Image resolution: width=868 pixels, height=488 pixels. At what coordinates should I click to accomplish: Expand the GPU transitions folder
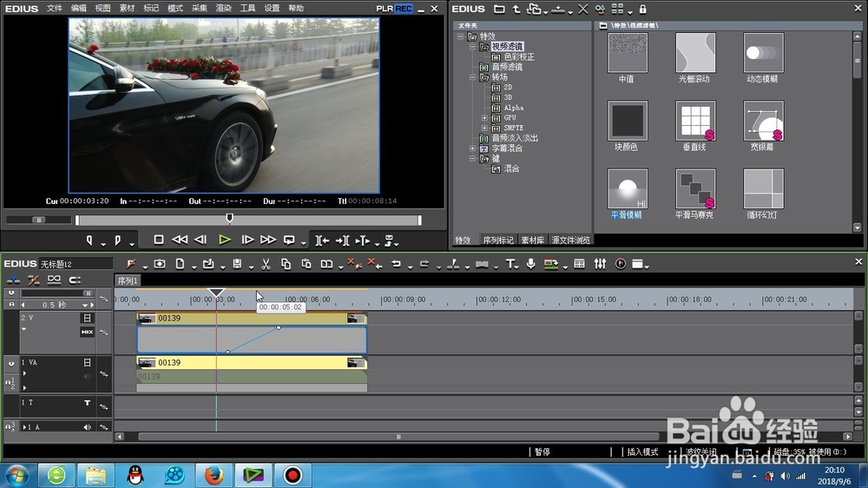(484, 118)
